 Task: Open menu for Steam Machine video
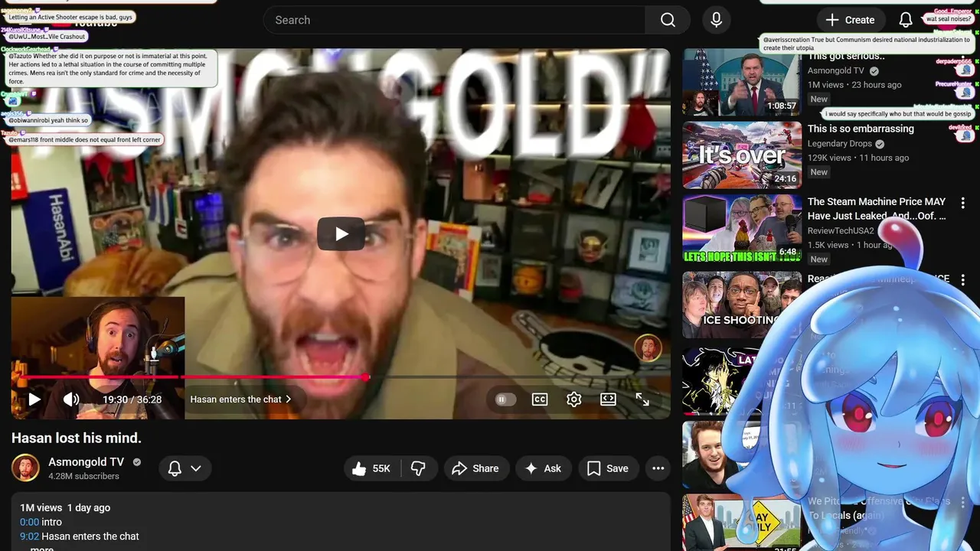pos(963,204)
